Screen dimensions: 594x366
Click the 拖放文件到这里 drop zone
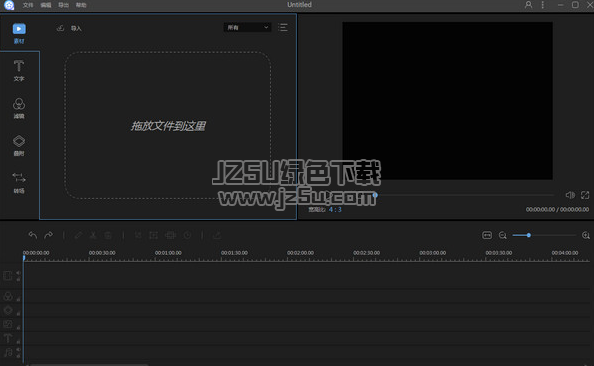(168, 125)
